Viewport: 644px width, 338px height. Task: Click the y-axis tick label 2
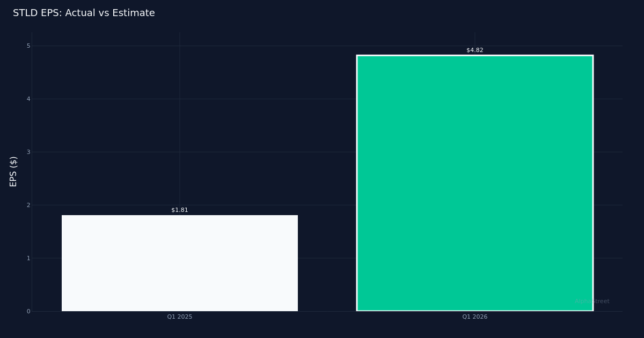click(x=28, y=205)
